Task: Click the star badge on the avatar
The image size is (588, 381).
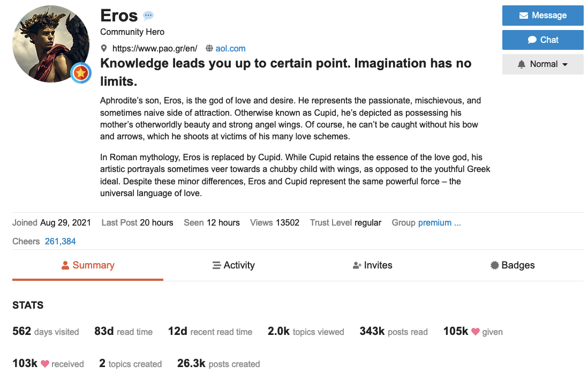Action: [x=81, y=72]
